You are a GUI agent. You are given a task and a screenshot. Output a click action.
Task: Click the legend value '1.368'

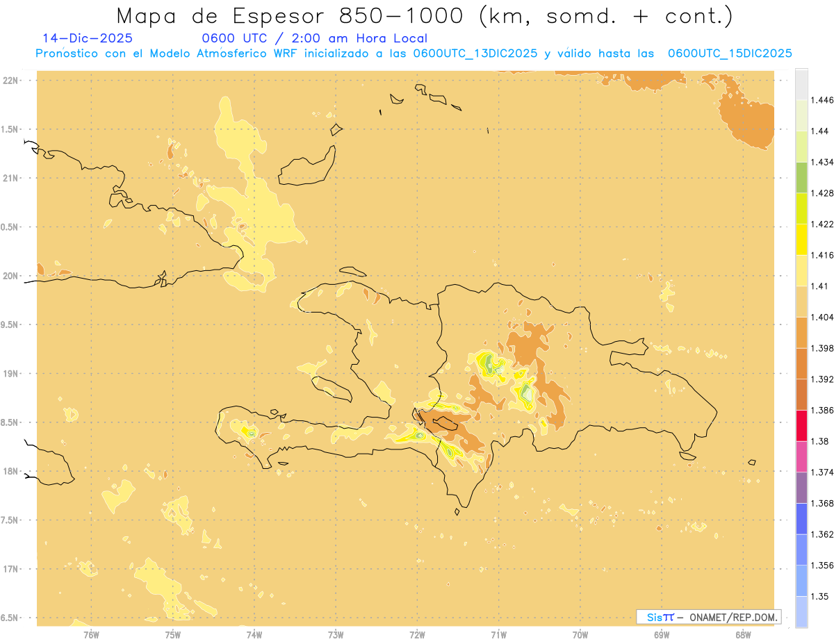coord(821,503)
